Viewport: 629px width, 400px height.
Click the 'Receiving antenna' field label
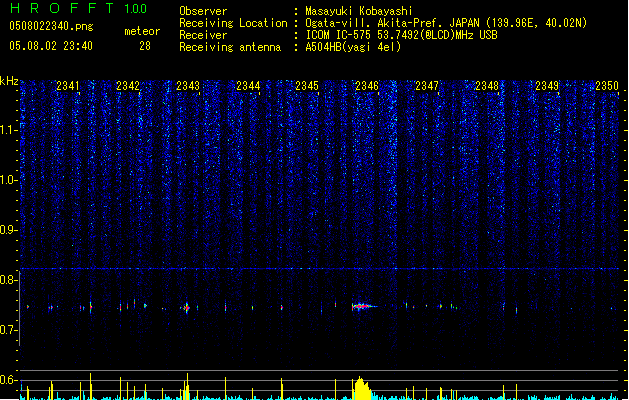click(x=230, y=47)
